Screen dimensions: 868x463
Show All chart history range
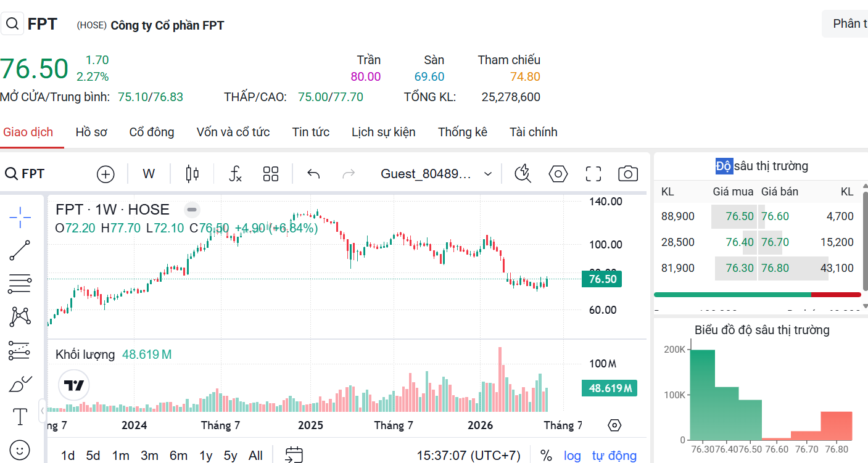255,456
